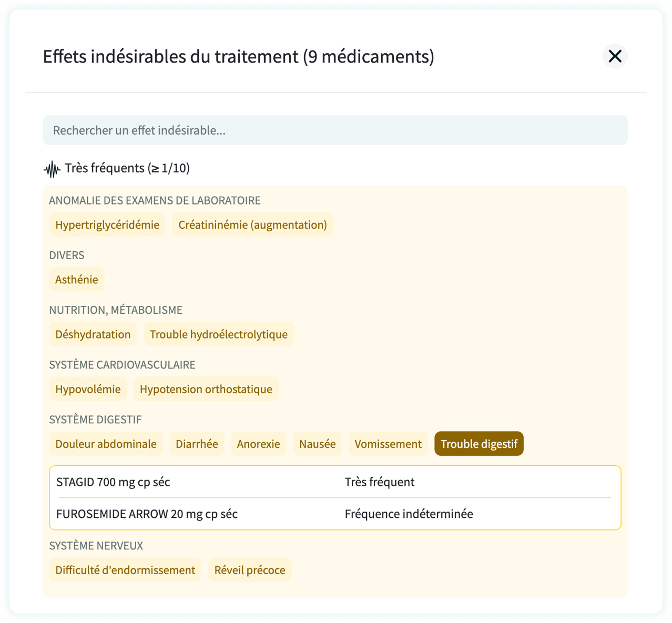Click the Rechercher un effet indésirable field
The height and width of the screenshot is (623, 672).
(x=335, y=130)
